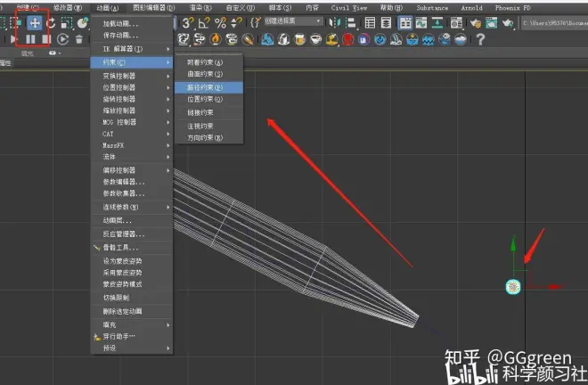The image size is (588, 385).
Task: Open the Arnold menu
Action: [x=470, y=6]
